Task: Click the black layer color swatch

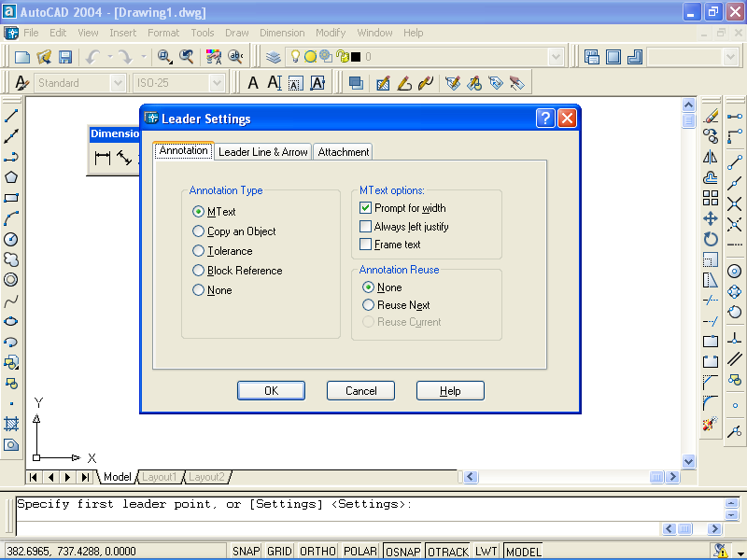Action: pyautogui.click(x=356, y=57)
